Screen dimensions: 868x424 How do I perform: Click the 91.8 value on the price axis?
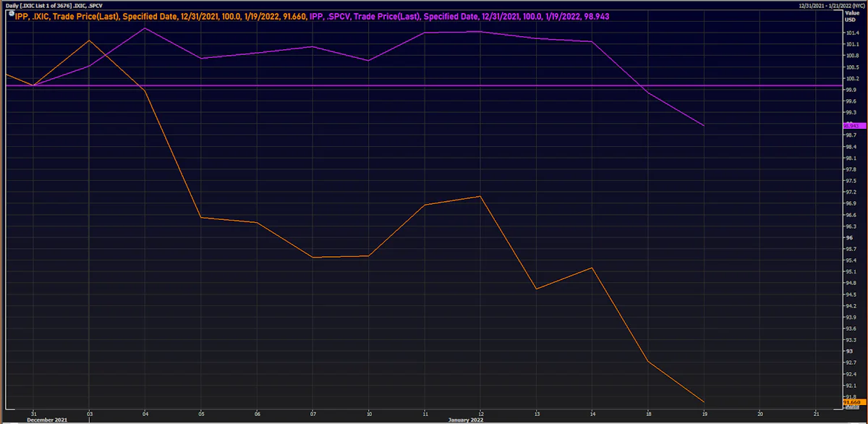click(851, 396)
